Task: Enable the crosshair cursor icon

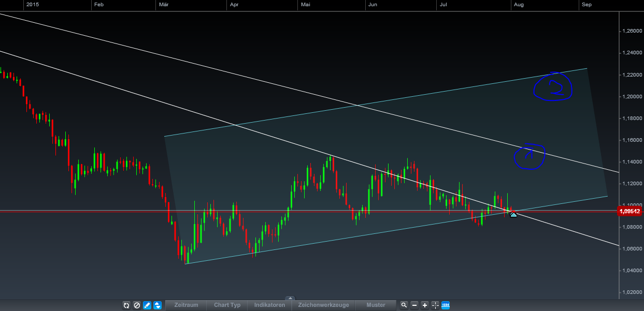Action: tap(436, 305)
